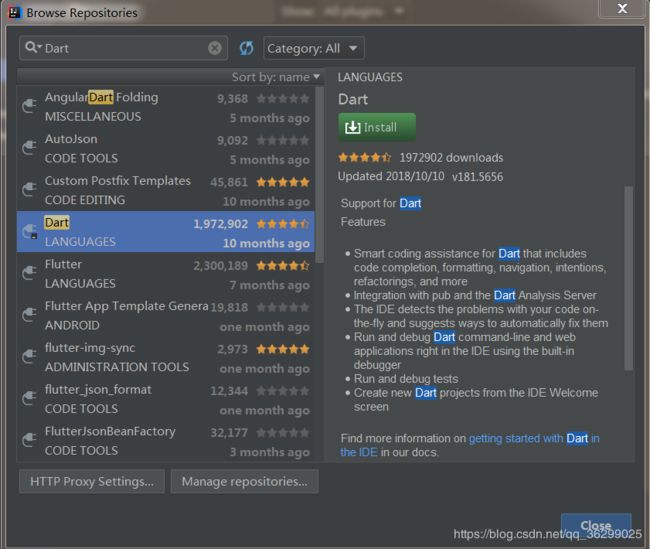Image resolution: width=650 pixels, height=549 pixels.
Task: Click the IntelliJ icon in the title bar
Action: (x=14, y=12)
